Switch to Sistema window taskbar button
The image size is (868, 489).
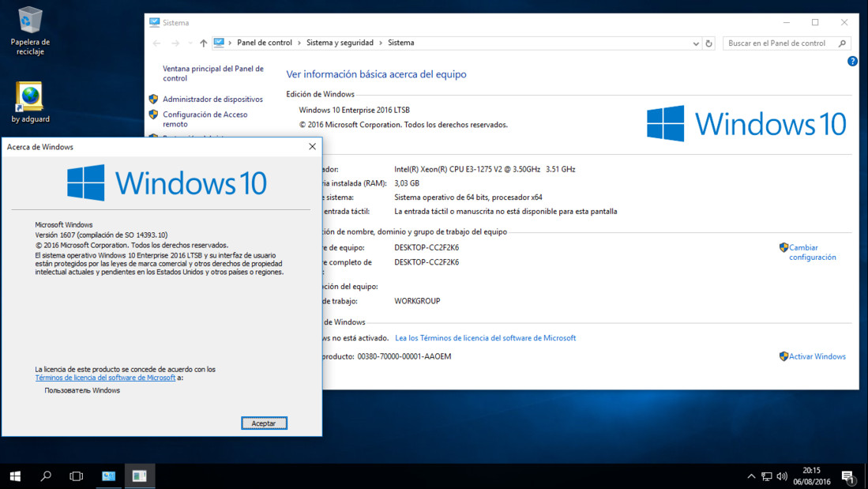tap(108, 476)
